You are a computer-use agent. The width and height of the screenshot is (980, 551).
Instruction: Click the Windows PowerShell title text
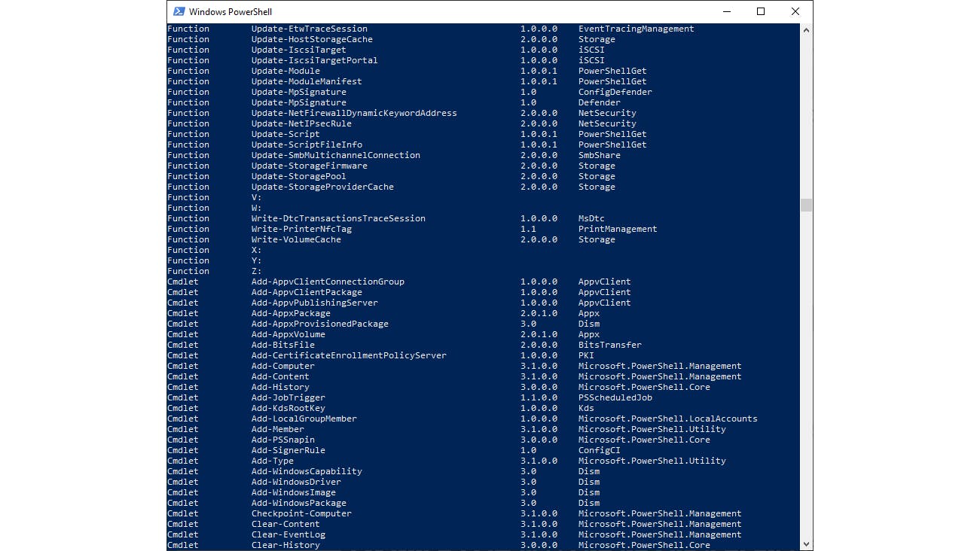pyautogui.click(x=230, y=12)
